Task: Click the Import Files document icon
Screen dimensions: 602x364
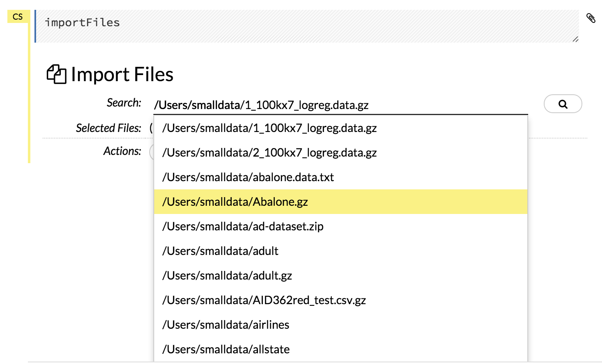Action: pos(56,74)
